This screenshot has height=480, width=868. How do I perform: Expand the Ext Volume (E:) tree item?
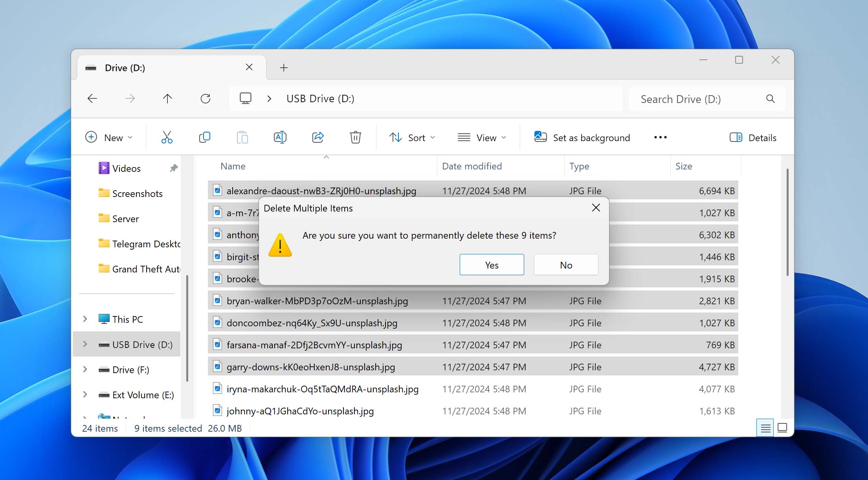point(86,394)
